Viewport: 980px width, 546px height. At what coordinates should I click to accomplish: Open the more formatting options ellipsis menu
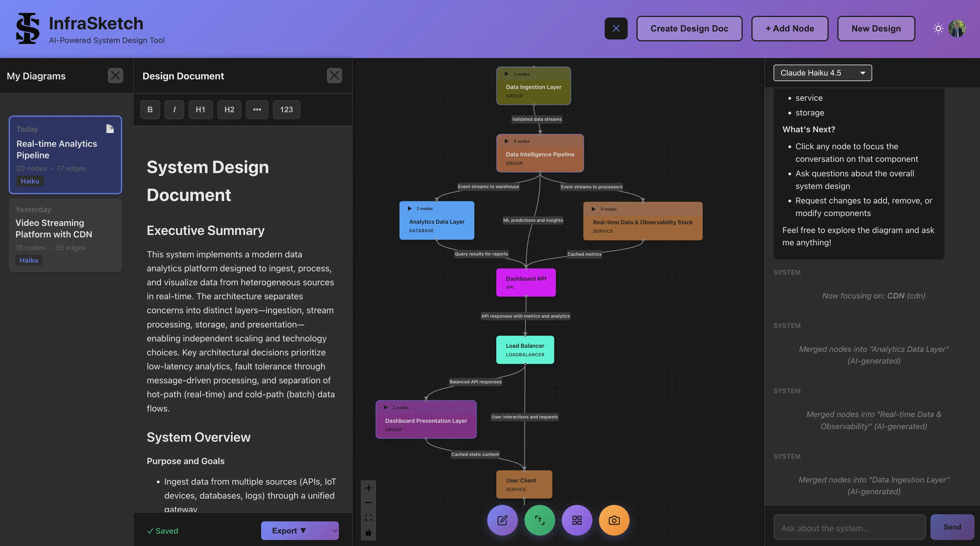[257, 110]
